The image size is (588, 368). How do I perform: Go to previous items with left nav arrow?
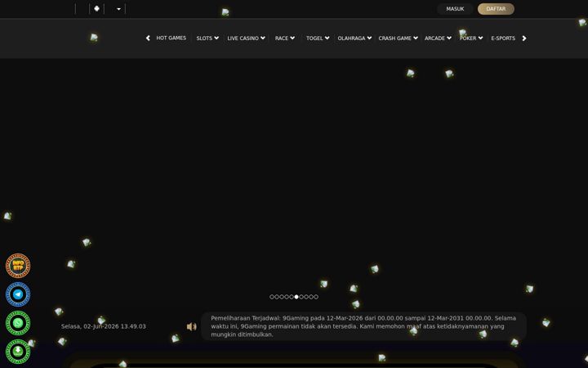point(148,38)
